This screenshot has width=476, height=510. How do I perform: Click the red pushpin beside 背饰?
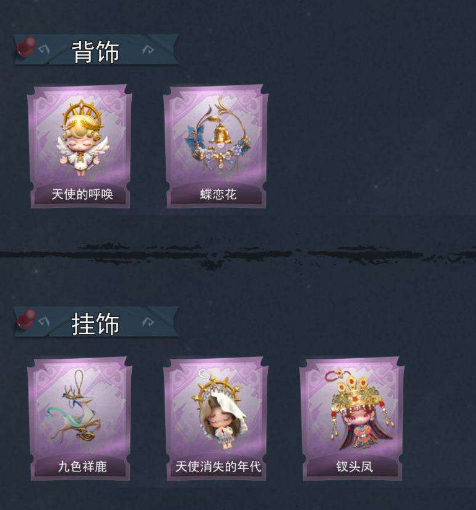(26, 47)
